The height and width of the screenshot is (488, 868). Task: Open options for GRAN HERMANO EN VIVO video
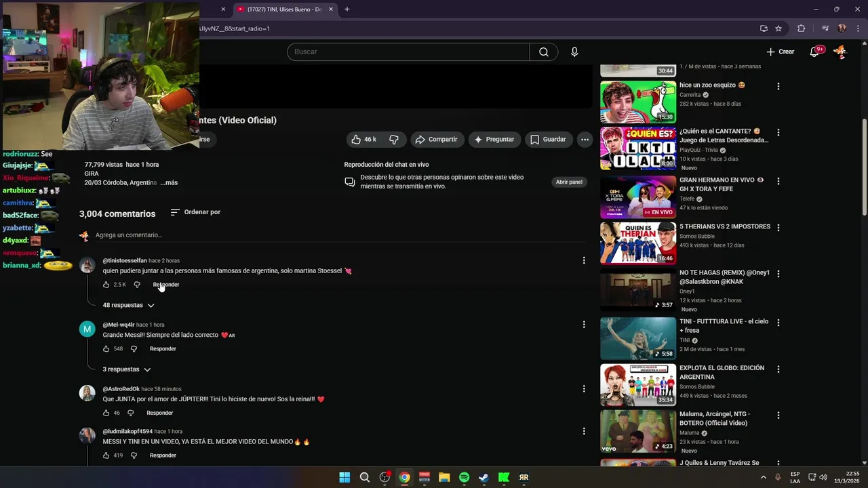pyautogui.click(x=778, y=182)
